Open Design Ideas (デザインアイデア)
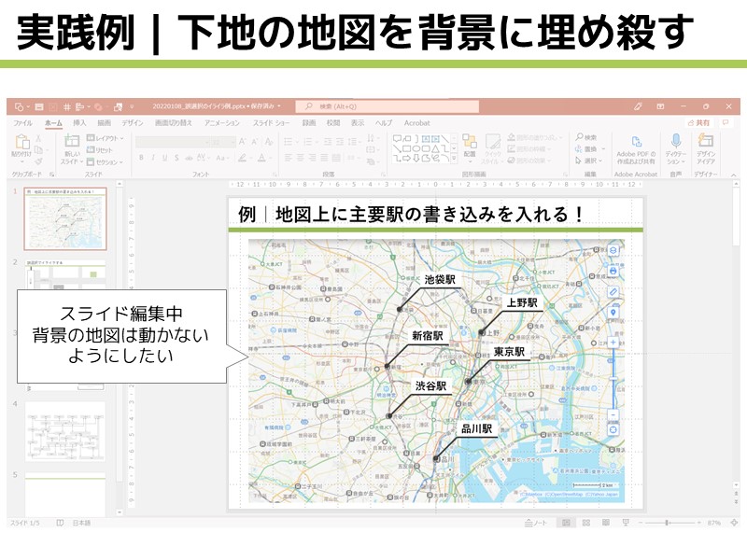The image size is (747, 560). [706, 149]
